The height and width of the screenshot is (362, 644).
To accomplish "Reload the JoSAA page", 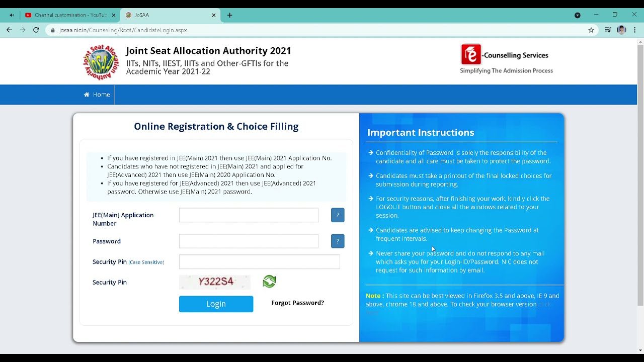I will pyautogui.click(x=36, y=30).
